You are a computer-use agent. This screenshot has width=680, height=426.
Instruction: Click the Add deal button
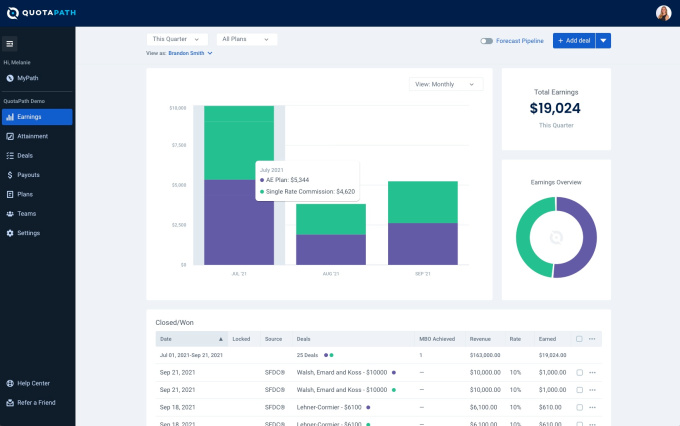574,41
